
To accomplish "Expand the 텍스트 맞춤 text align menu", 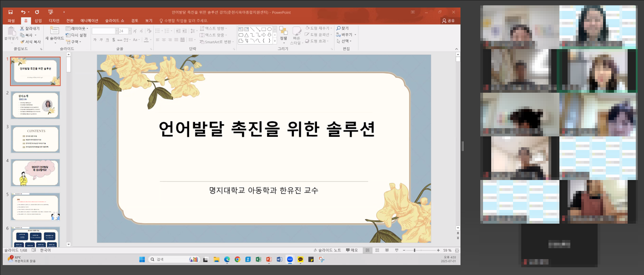I will 213,35.
